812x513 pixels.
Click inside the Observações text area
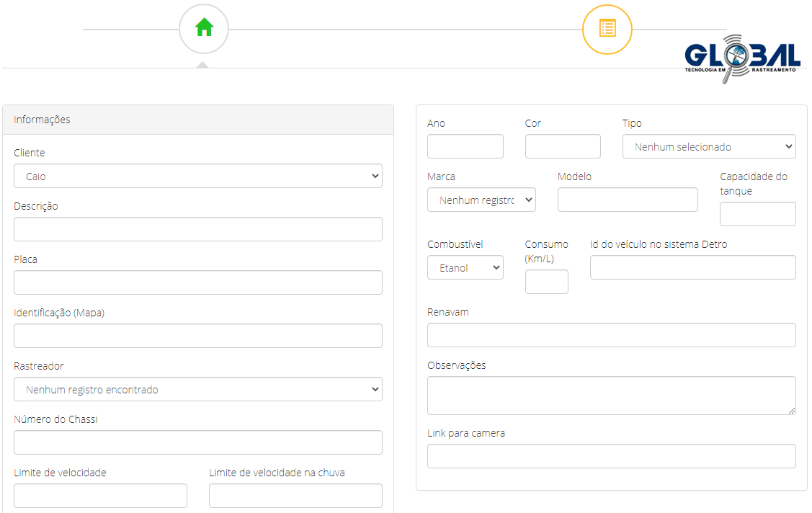click(x=611, y=395)
